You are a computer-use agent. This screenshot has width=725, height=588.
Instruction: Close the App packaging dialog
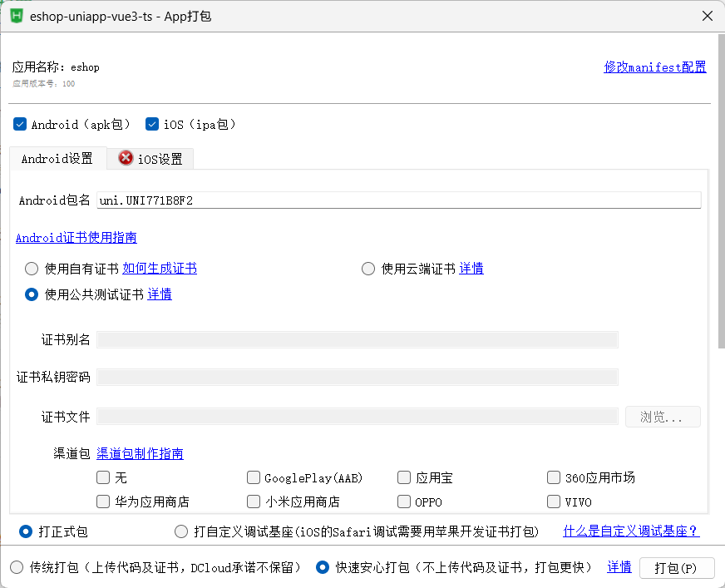click(x=707, y=16)
